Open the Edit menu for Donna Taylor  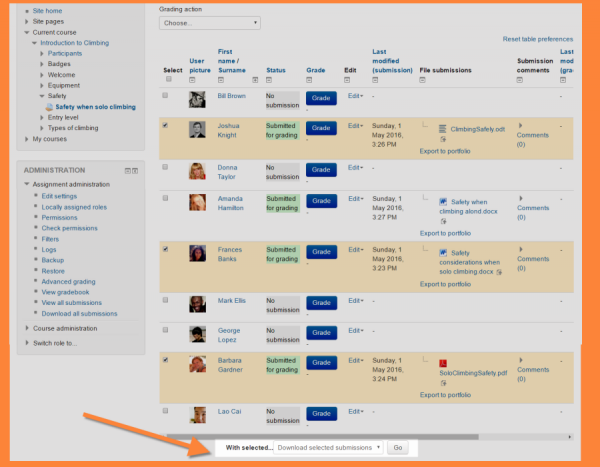coord(355,167)
